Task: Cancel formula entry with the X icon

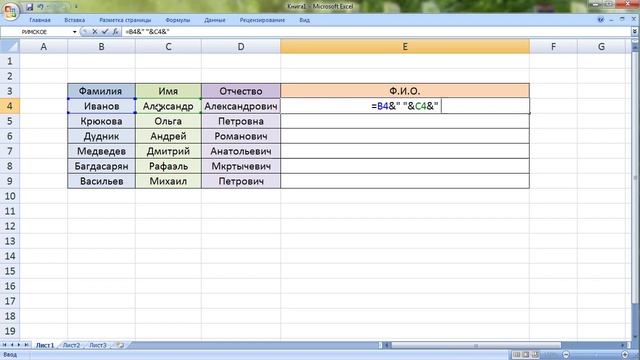Action: coord(95,31)
